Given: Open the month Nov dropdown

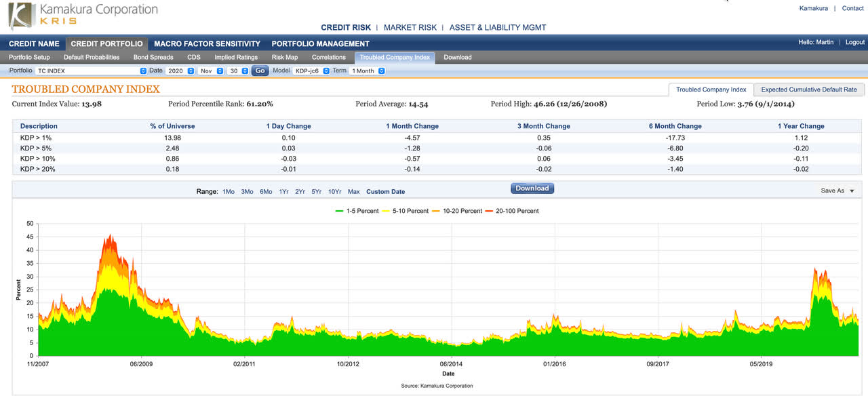Looking at the screenshot, I should [211, 71].
